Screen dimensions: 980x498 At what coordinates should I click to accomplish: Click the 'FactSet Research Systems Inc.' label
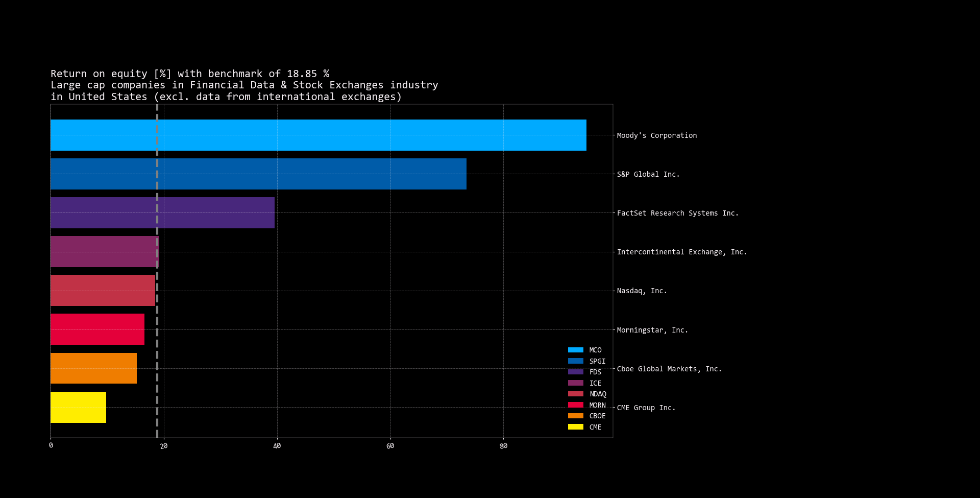pos(678,213)
